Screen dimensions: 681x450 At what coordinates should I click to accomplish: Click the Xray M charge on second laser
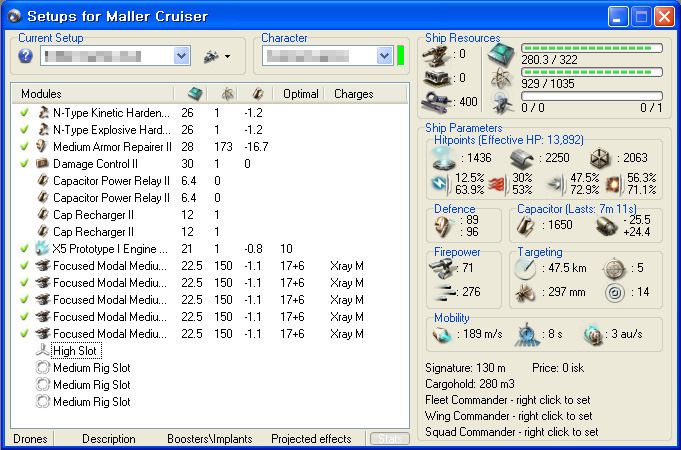point(347,283)
